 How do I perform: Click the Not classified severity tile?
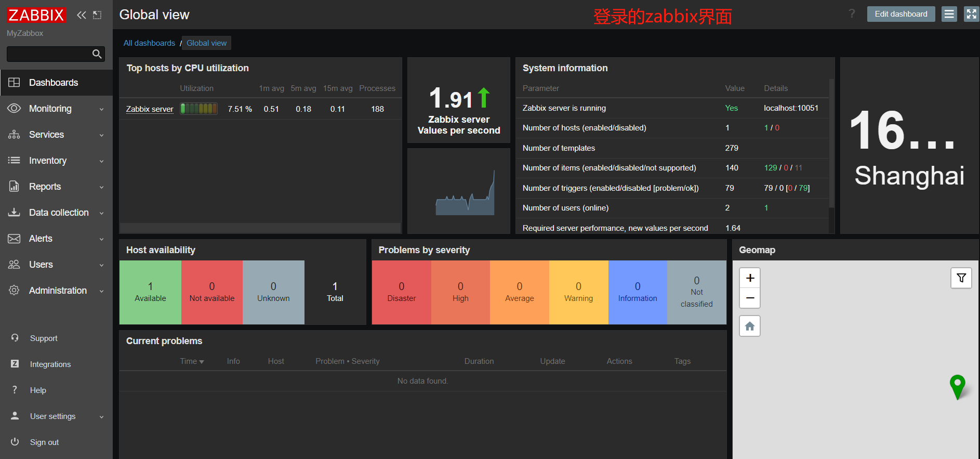697,292
